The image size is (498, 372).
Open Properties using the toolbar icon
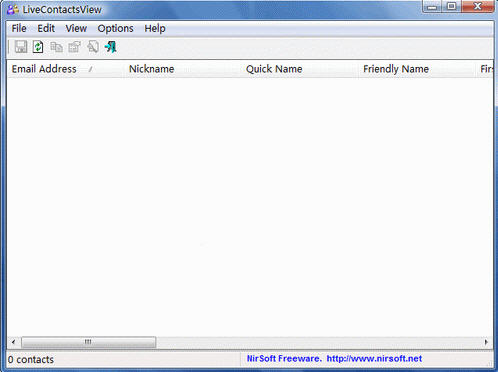(74, 47)
